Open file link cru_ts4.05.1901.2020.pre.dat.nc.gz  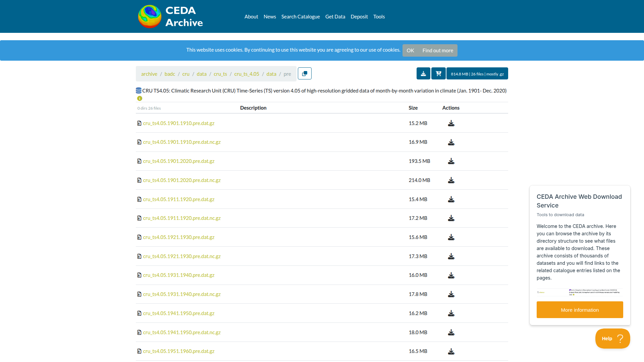point(182,180)
